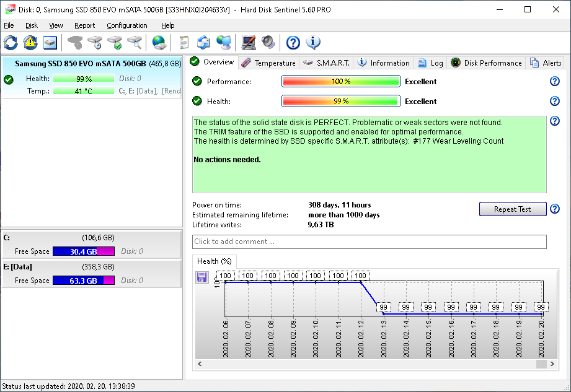Image resolution: width=571 pixels, height=392 pixels.
Task: Click the 99 % Health gradient bar in Overview
Action: [x=341, y=101]
